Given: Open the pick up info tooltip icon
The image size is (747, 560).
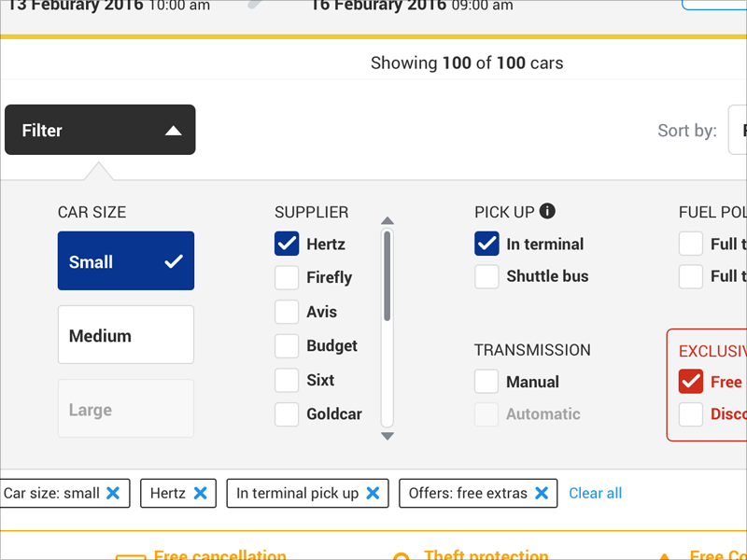Looking at the screenshot, I should click(x=546, y=212).
